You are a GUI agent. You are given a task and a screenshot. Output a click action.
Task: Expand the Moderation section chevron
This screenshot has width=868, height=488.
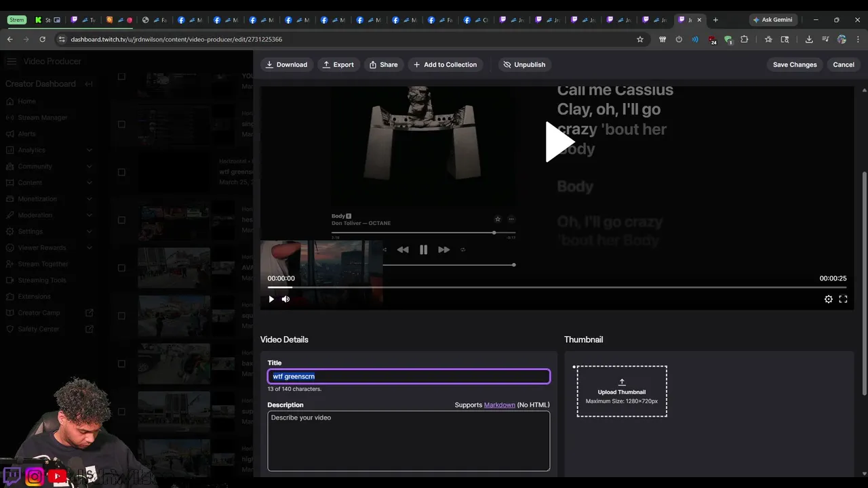[89, 215]
